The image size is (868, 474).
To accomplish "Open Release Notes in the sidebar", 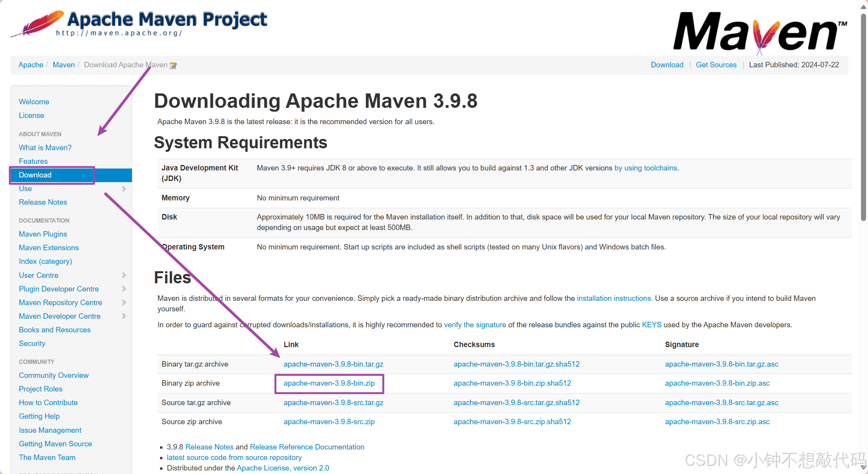I will pos(43,202).
